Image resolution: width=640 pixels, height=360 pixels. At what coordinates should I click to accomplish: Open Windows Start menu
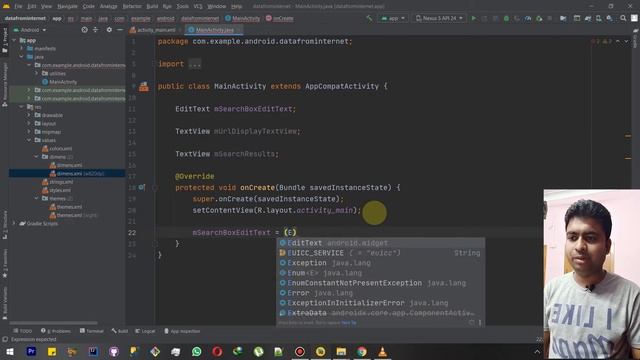pos(10,351)
